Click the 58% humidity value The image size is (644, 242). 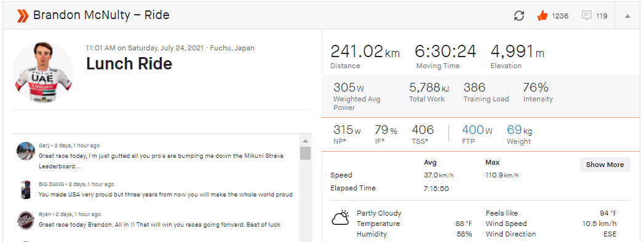click(x=464, y=234)
